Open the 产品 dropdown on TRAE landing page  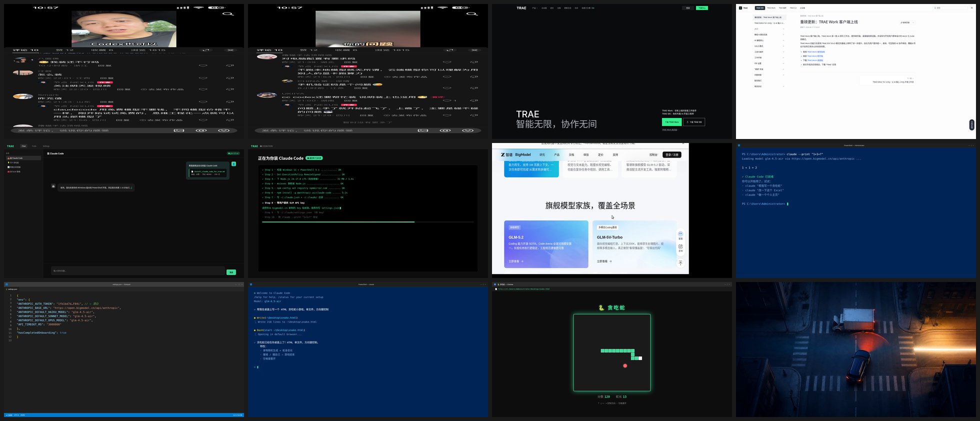pos(534,8)
